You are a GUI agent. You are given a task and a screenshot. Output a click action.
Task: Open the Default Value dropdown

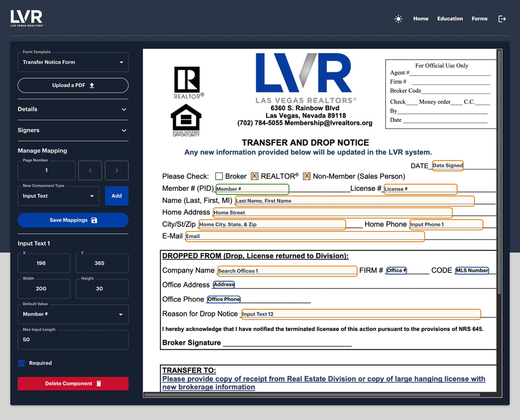click(x=73, y=314)
